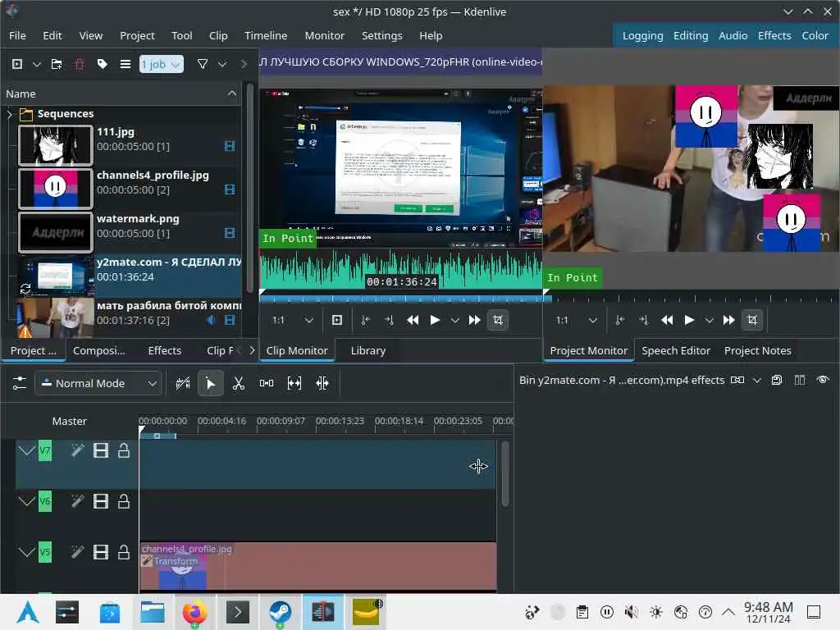Open the Settings menu
This screenshot has width=840, height=630.
381,35
